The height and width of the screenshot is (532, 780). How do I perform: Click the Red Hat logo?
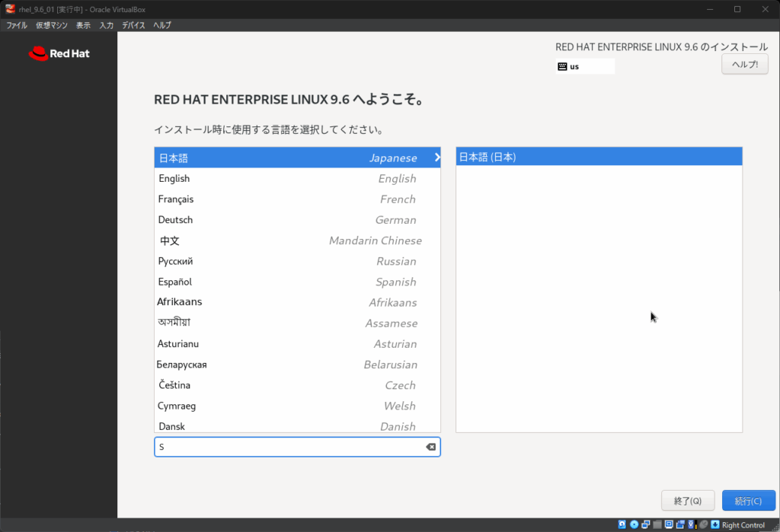[x=59, y=54]
